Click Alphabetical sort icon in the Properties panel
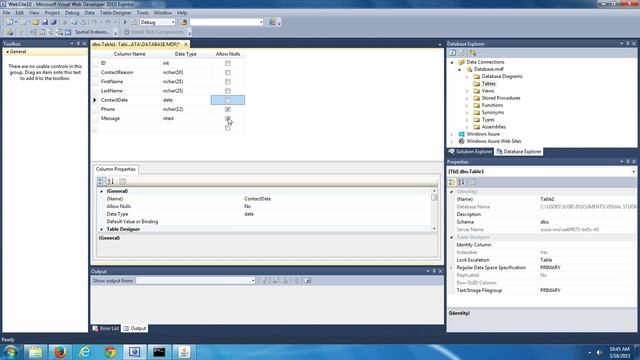Viewport: 640px width, 360px height. pyautogui.click(x=461, y=182)
